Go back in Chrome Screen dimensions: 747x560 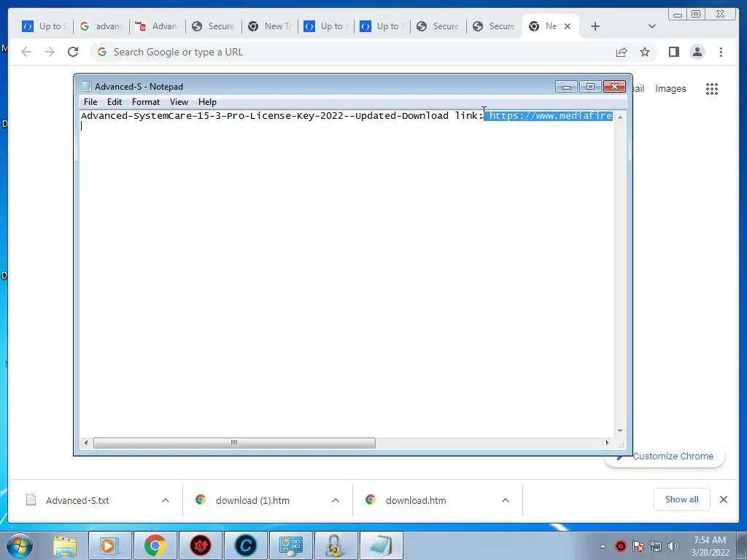[26, 52]
